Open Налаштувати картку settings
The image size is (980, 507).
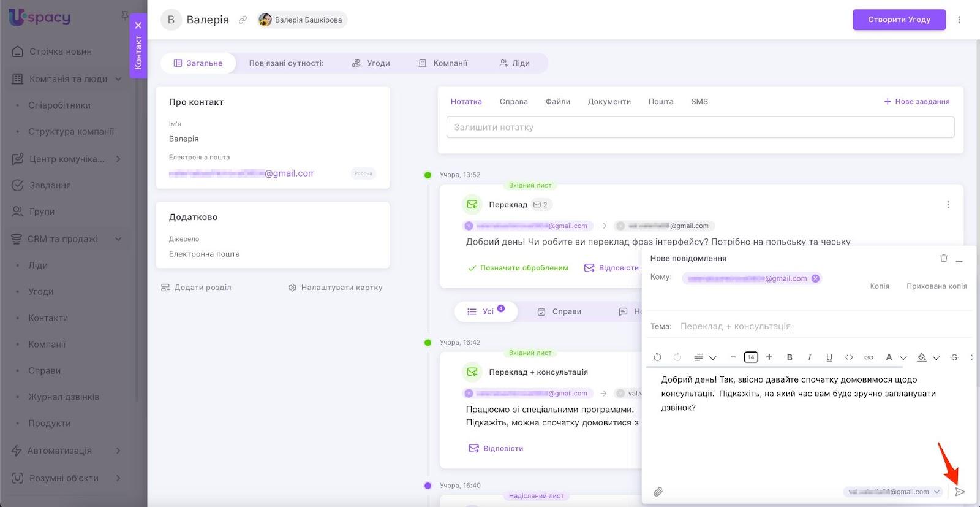[x=335, y=288]
